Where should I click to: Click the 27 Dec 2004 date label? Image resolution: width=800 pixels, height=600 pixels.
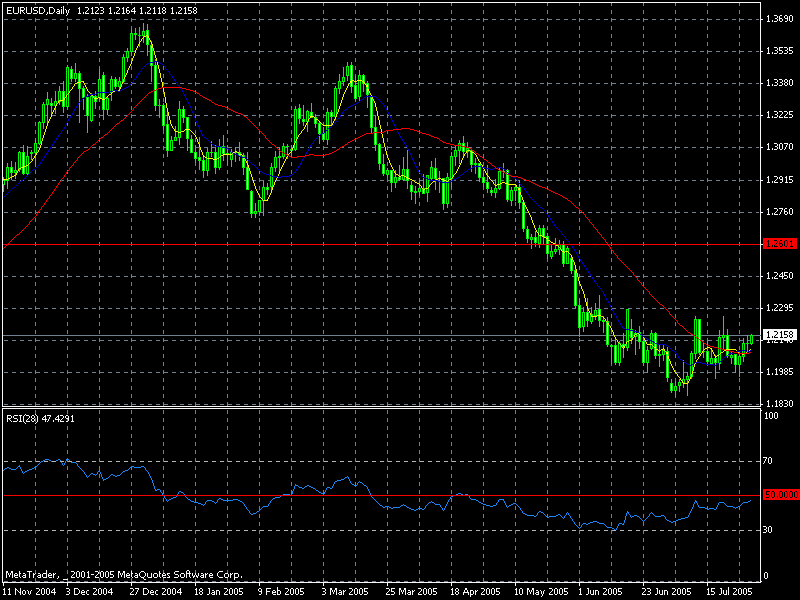(156, 591)
